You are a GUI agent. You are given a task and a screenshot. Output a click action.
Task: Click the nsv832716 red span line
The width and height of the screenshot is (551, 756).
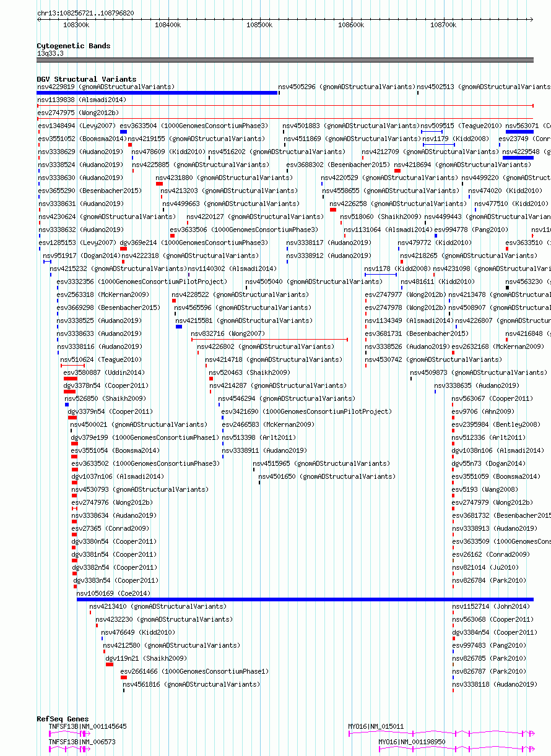click(x=269, y=339)
